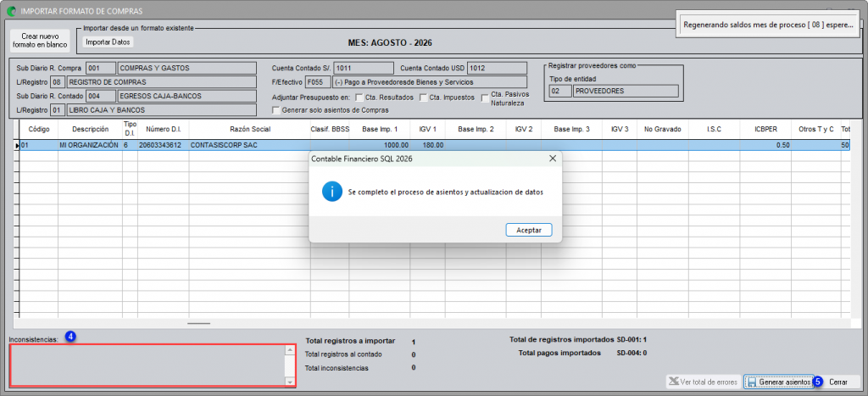Click the Número D.I. column header
Screen dimensions: 868x396
tap(164, 129)
